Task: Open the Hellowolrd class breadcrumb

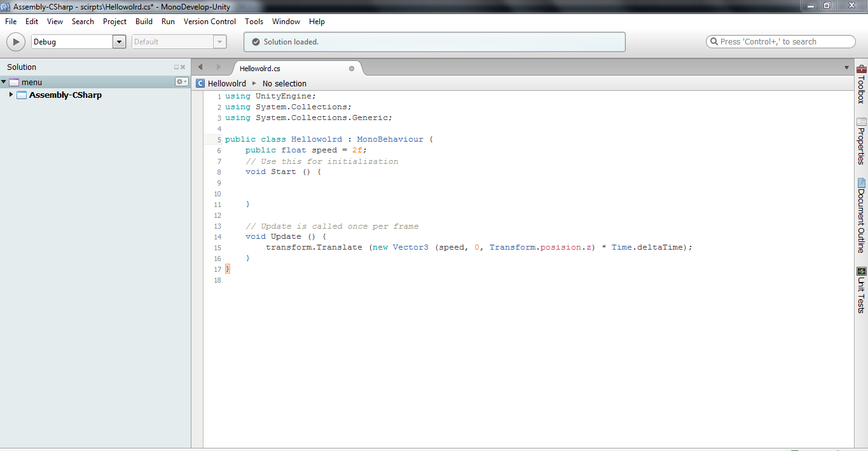Action: [227, 83]
